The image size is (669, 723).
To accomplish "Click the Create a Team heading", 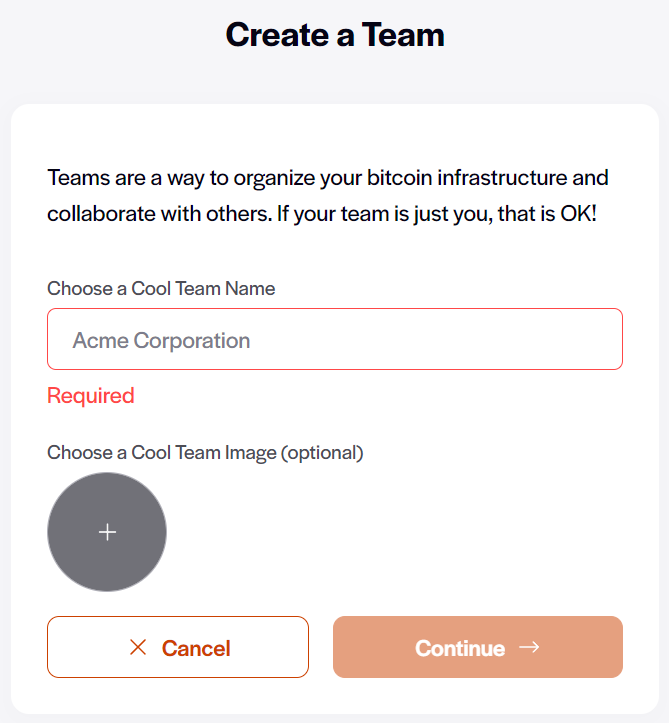I will (x=335, y=35).
